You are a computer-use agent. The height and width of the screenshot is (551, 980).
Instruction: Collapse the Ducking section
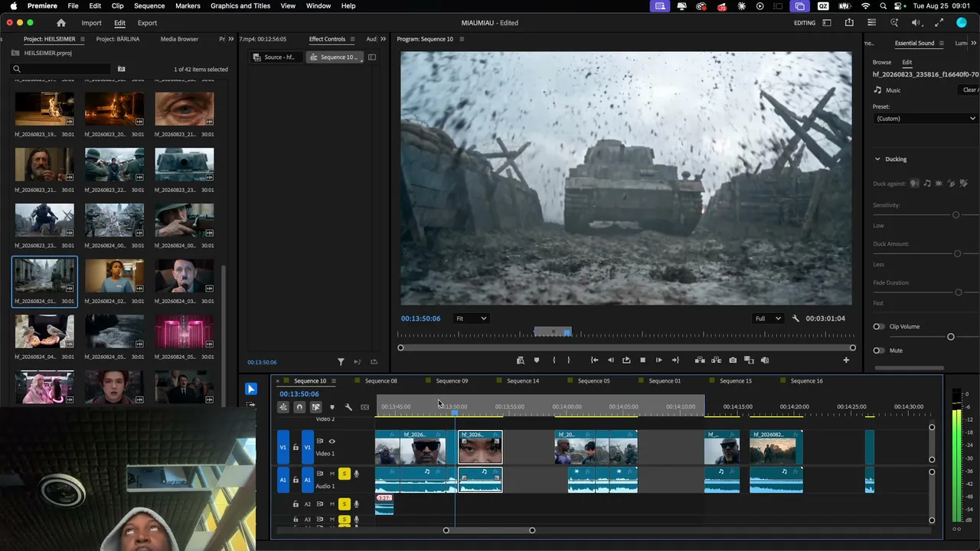coord(877,159)
